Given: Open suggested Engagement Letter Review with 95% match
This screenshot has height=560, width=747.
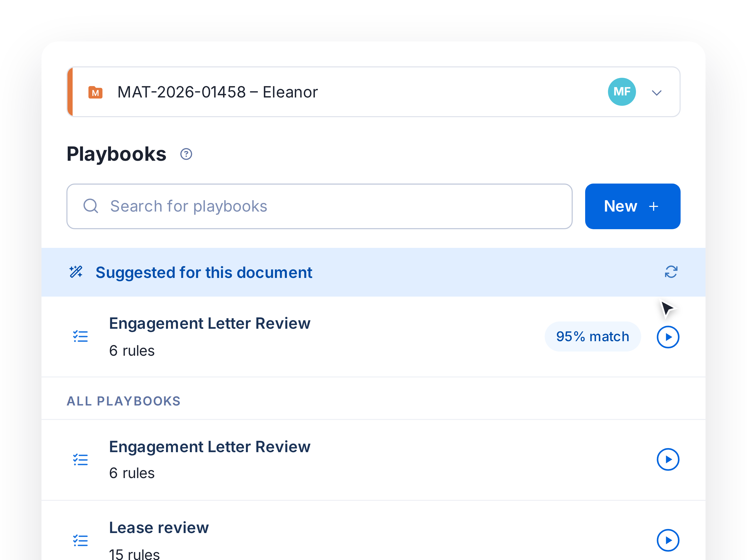Looking at the screenshot, I should (374, 337).
